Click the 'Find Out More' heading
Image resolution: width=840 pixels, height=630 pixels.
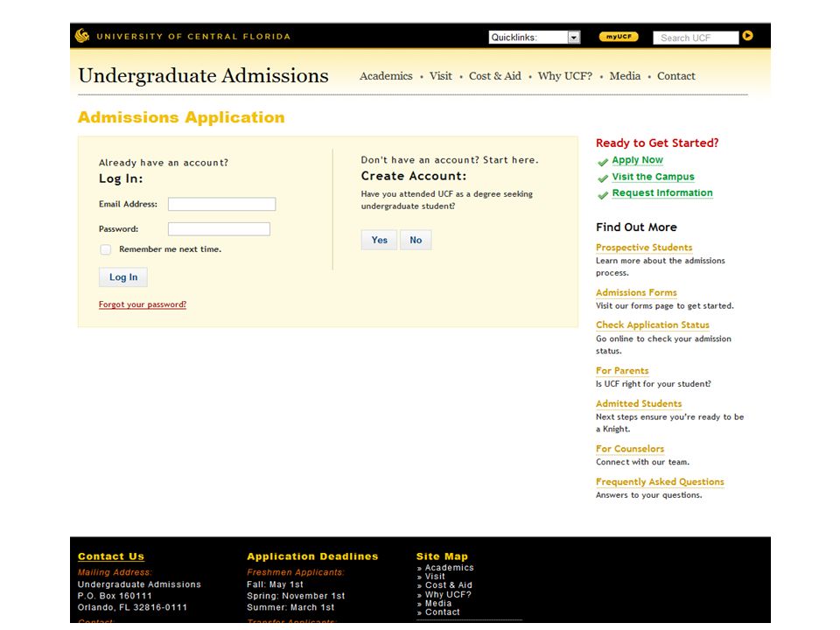[x=636, y=227]
